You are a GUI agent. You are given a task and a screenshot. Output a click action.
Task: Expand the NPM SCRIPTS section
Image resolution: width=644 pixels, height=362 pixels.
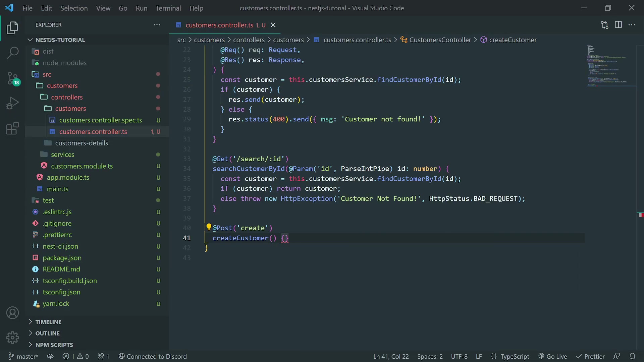97,345
